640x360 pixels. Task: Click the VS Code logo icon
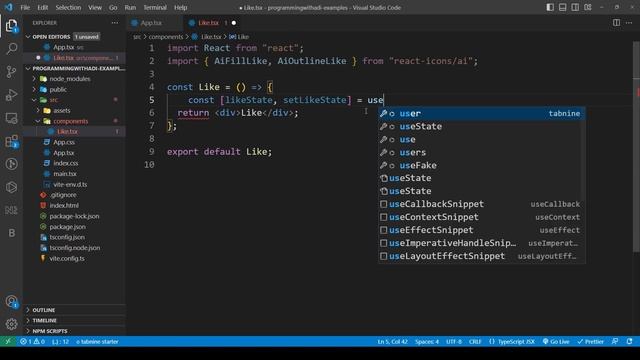[9, 7]
